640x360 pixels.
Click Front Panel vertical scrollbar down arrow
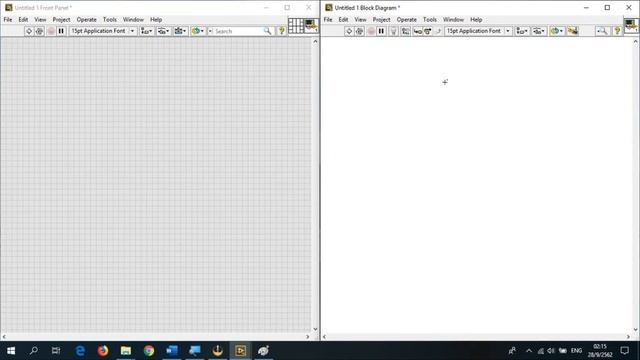click(x=315, y=329)
